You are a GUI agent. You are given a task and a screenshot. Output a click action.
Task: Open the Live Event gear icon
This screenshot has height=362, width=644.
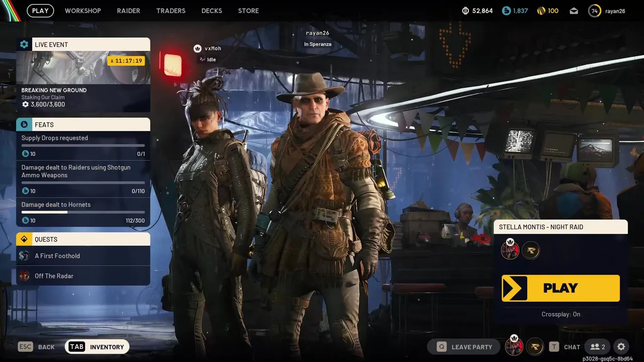tap(24, 44)
